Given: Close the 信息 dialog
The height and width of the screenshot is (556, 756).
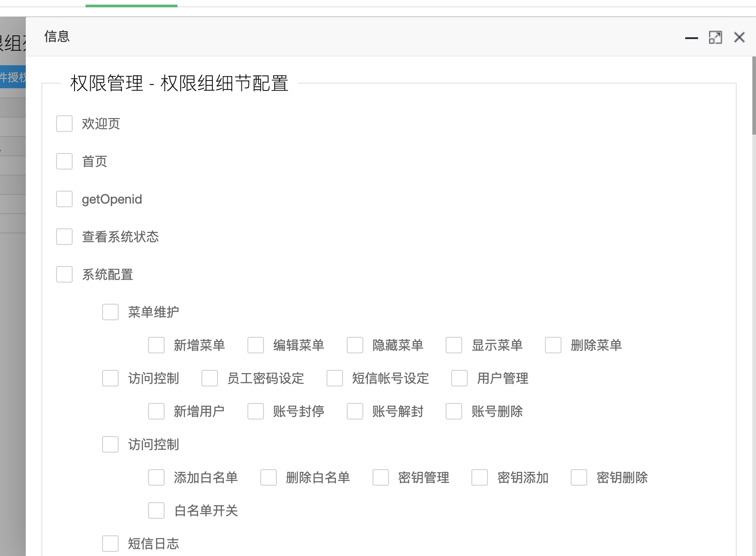Looking at the screenshot, I should [x=739, y=37].
